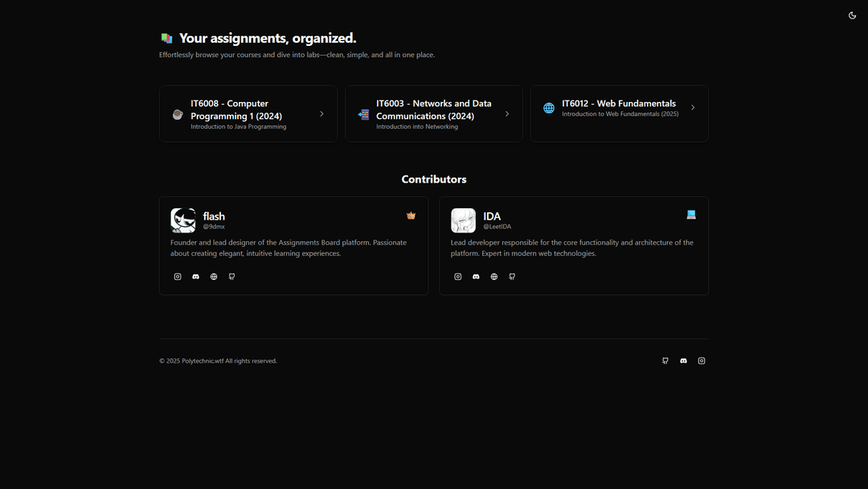
Task: Click flash's profile avatar picture
Action: click(x=182, y=220)
